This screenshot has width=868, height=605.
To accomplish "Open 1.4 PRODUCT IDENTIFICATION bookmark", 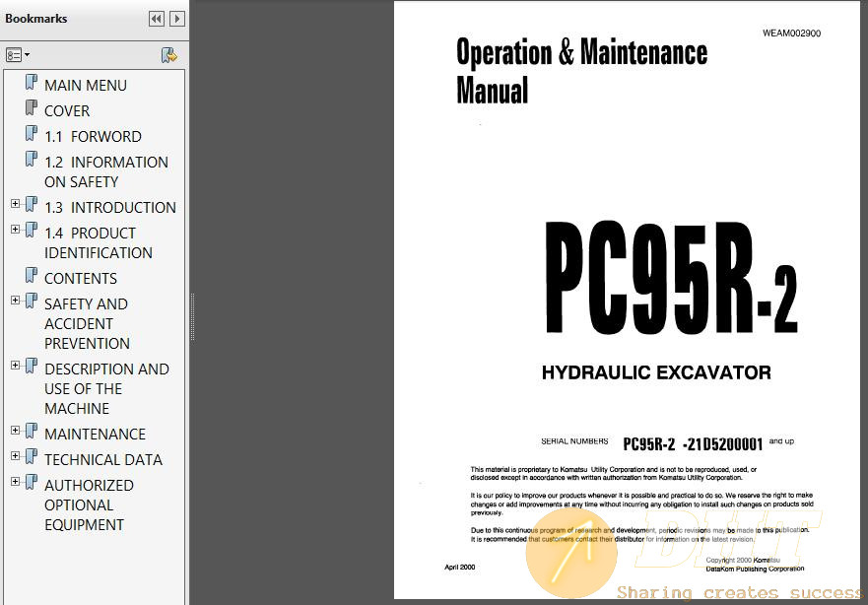I will (99, 242).
